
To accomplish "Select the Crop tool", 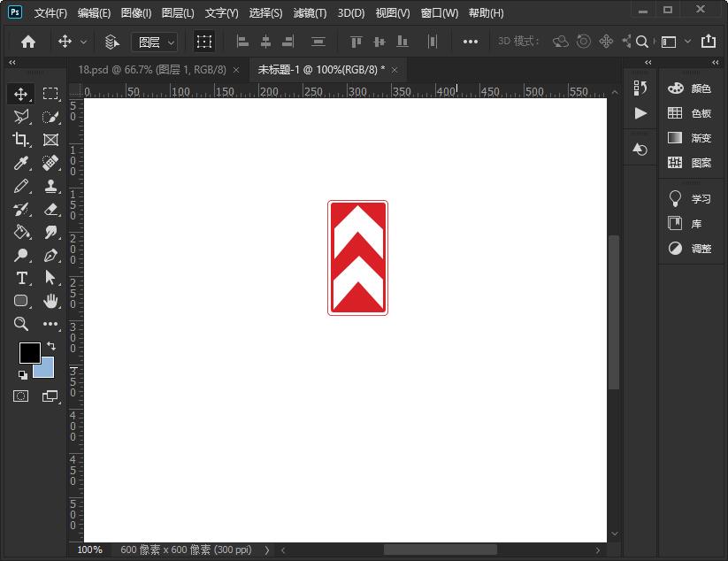I will (21, 140).
